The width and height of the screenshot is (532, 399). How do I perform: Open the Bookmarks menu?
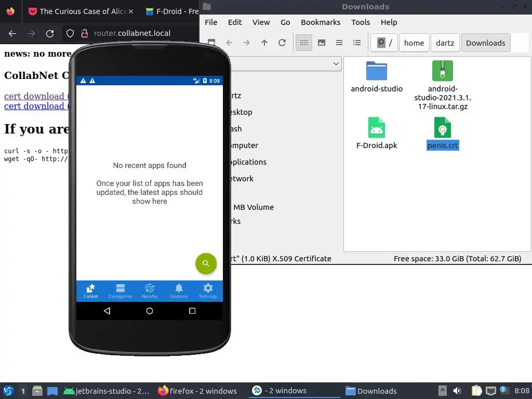click(321, 22)
